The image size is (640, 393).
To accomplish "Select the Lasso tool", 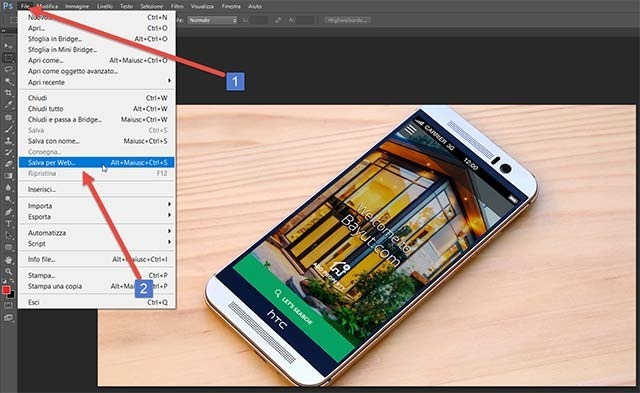I will click(x=8, y=70).
